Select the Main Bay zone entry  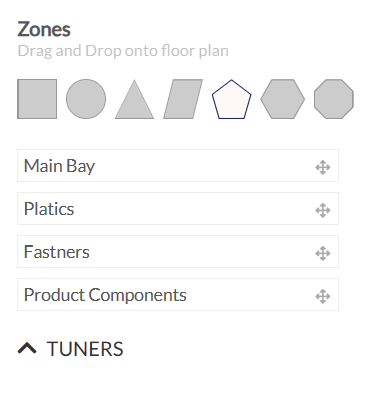click(178, 166)
